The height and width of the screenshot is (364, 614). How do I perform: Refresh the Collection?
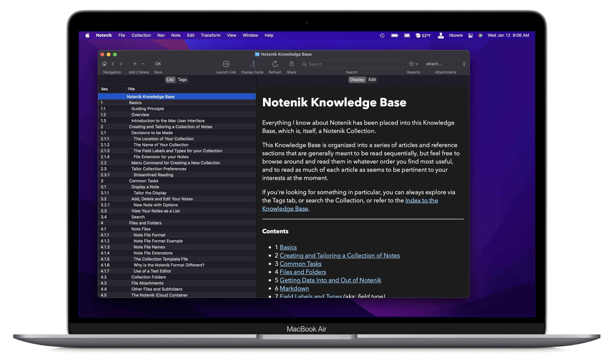click(275, 64)
